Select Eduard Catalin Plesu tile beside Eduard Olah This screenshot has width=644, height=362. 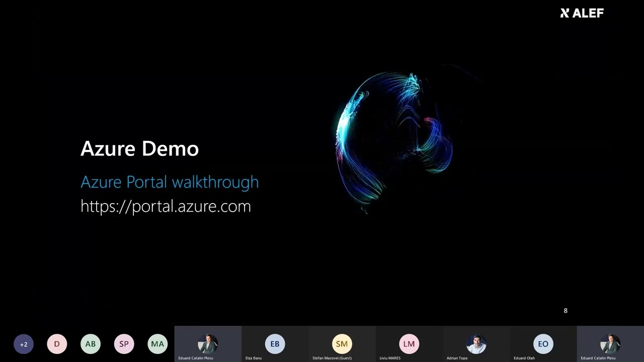[x=610, y=344]
